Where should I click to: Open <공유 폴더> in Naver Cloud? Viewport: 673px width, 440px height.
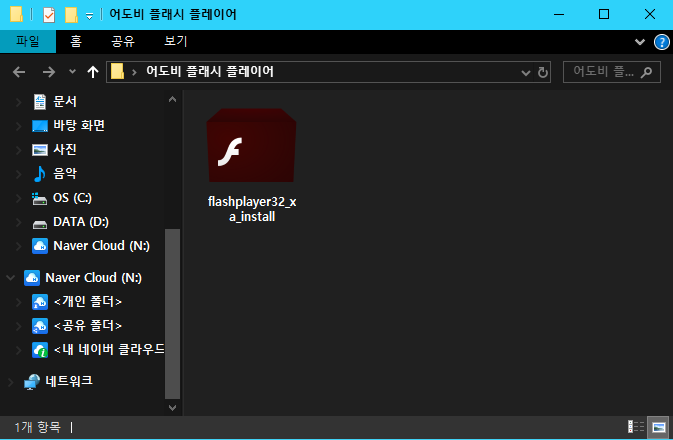(88, 325)
